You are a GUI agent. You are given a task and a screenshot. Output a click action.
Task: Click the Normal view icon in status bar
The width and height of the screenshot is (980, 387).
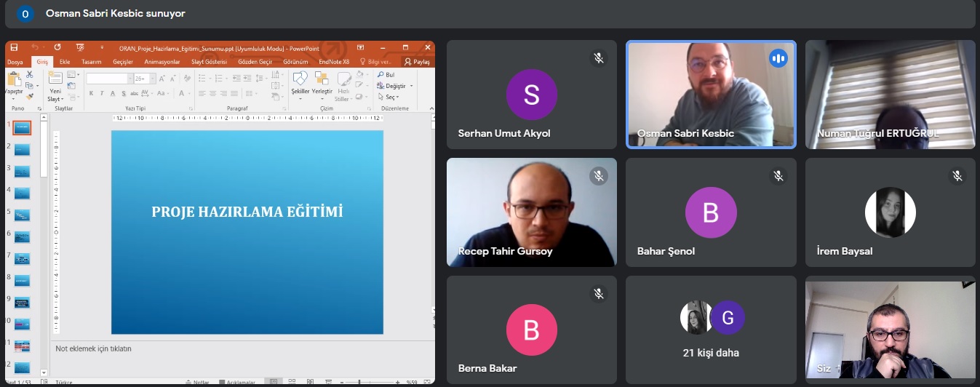274,382
